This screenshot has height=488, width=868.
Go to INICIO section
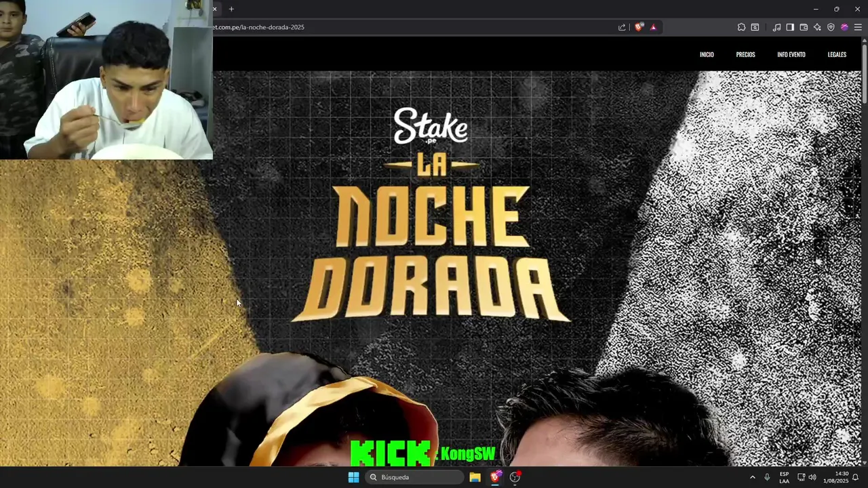click(x=707, y=54)
